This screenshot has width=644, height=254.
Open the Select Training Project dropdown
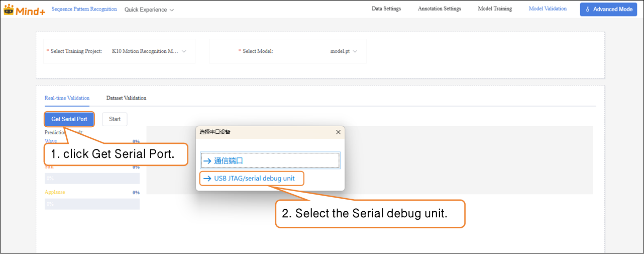coord(149,51)
